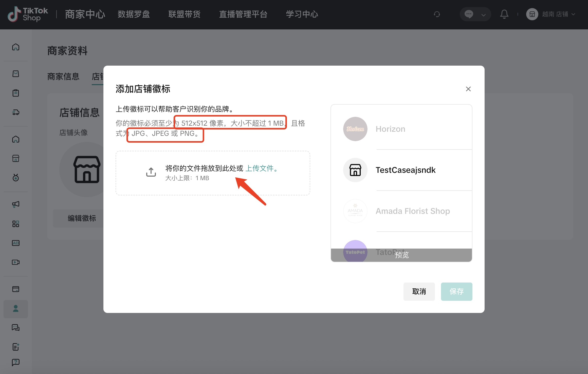Click the apps grid sidebar icon

(16, 224)
